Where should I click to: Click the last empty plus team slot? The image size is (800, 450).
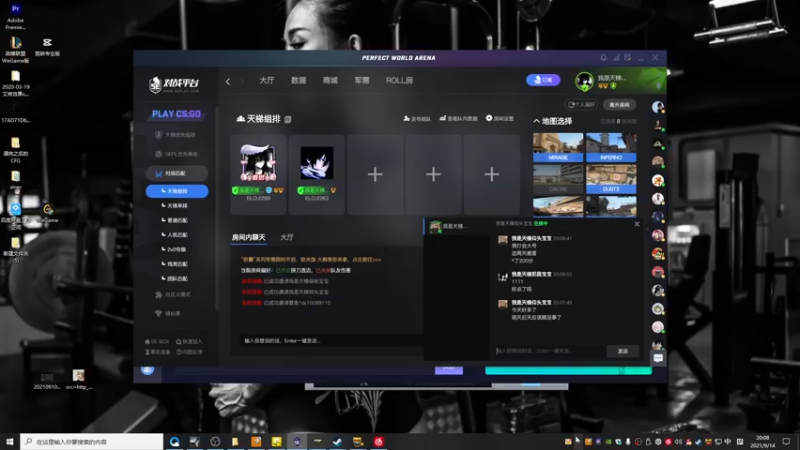pos(491,174)
